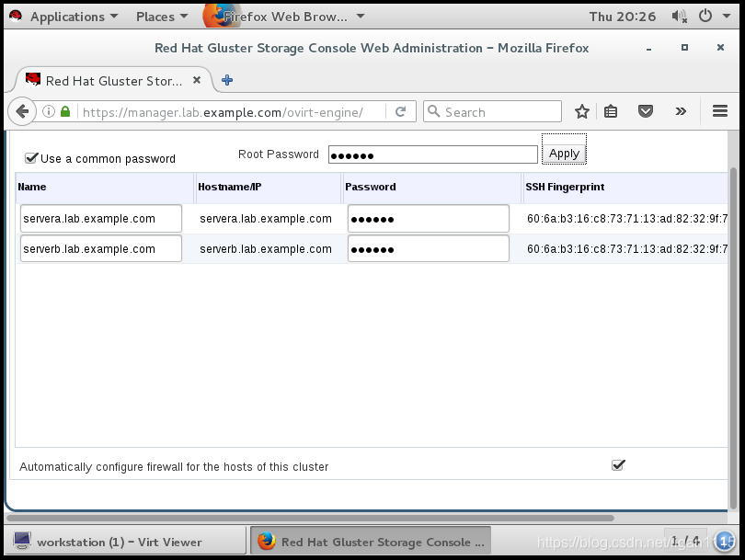This screenshot has width=745, height=560.
Task: Click the SSH Fingerprint column header
Action: [625, 188]
